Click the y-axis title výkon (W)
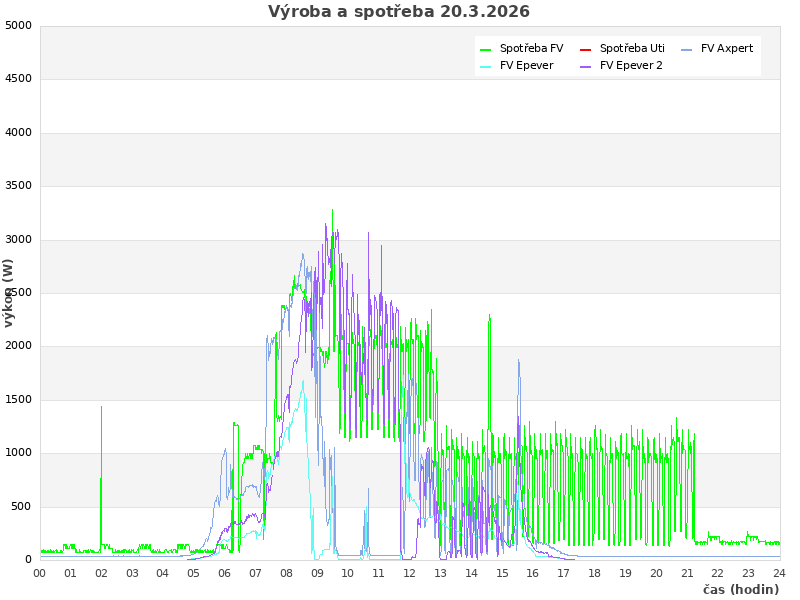The height and width of the screenshot is (600, 800). point(9,292)
